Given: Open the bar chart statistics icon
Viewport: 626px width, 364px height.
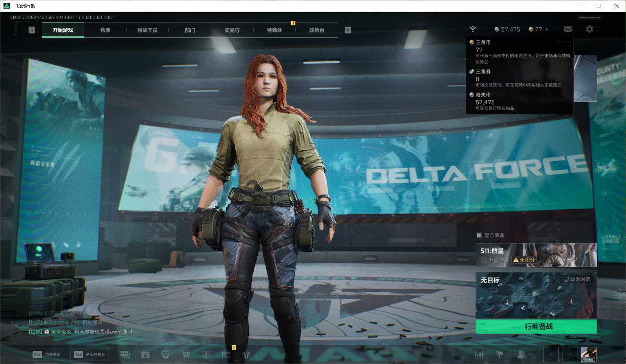Looking at the screenshot, I should [479, 355].
